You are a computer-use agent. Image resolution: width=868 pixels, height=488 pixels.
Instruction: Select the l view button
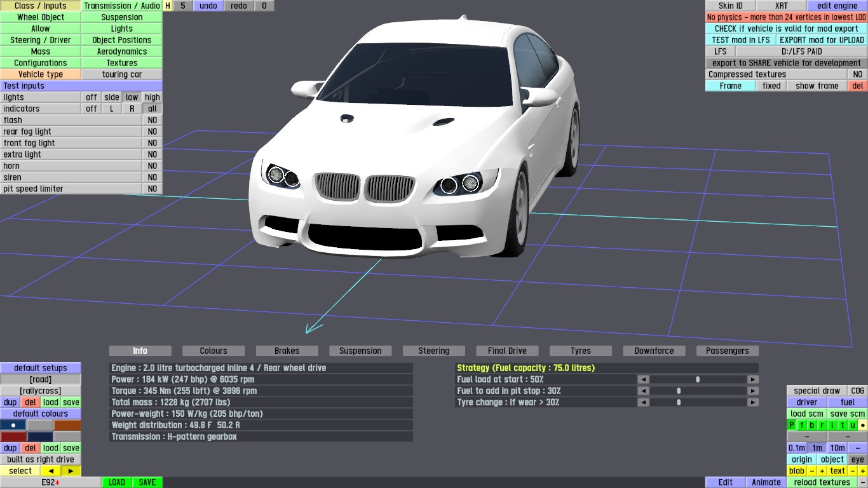point(832,425)
